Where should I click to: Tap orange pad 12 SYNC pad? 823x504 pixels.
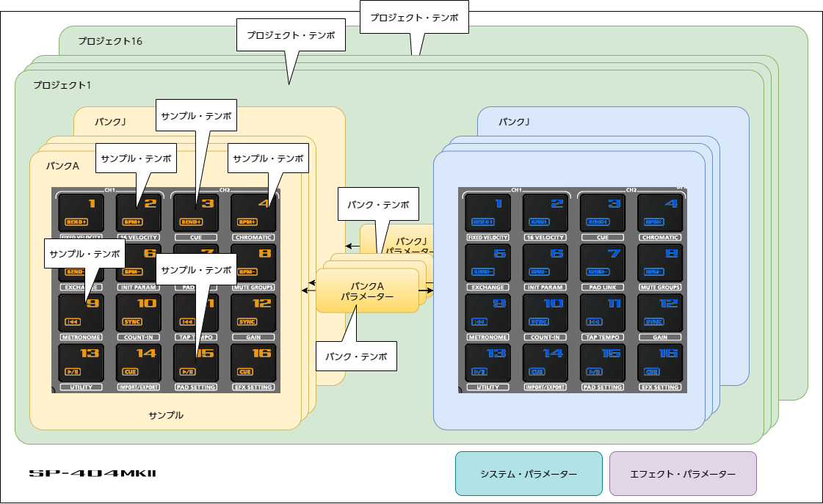(253, 312)
